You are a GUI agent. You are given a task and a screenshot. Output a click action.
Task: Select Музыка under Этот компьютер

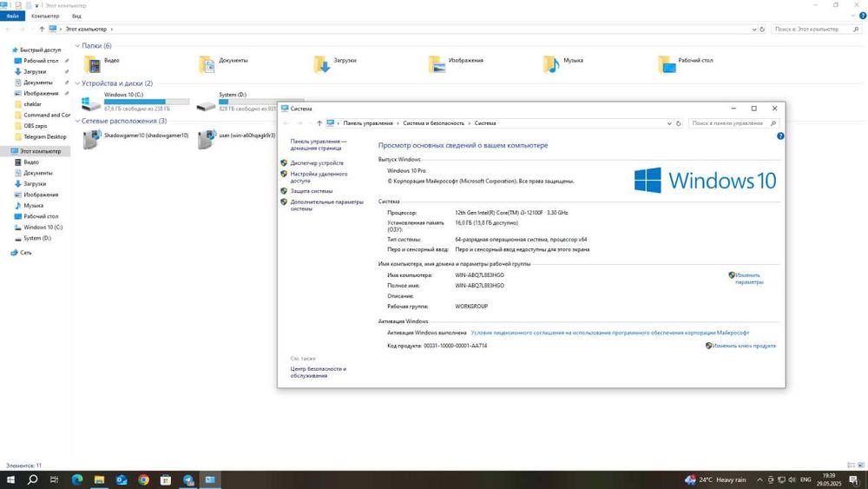coord(33,206)
